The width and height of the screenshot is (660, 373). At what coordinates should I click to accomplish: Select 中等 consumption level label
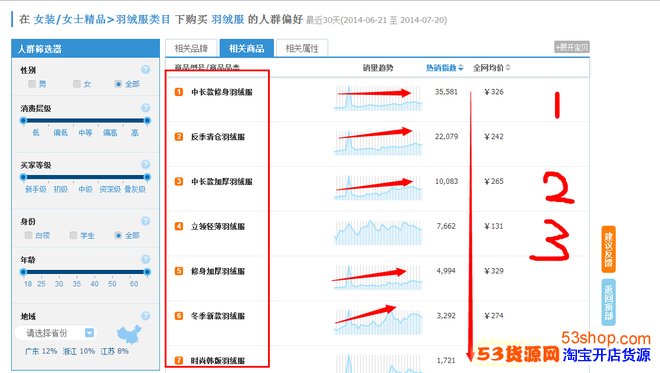point(85,133)
